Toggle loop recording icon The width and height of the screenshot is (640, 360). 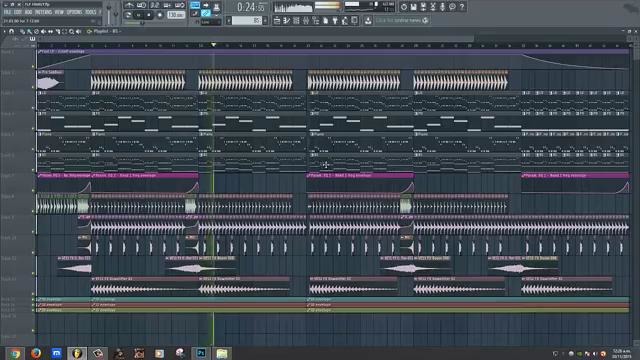[x=180, y=5]
